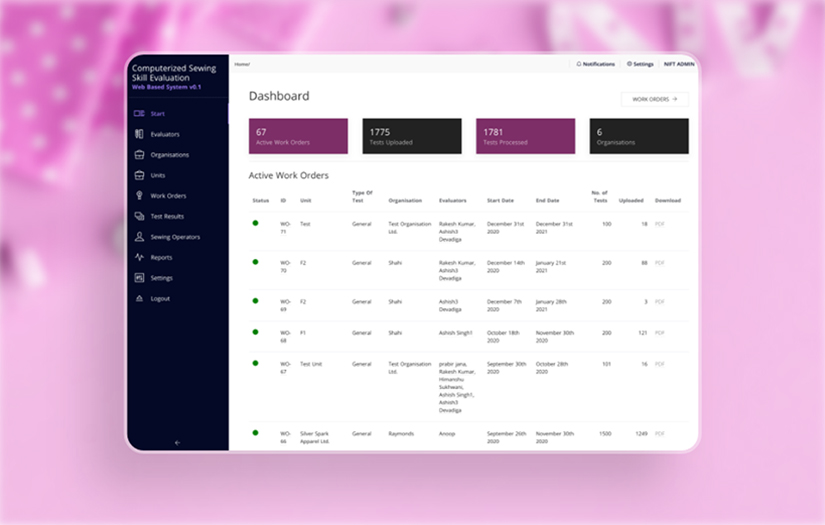Click the 67 Active Work Orders card
The height and width of the screenshot is (525, 825).
coord(298,136)
